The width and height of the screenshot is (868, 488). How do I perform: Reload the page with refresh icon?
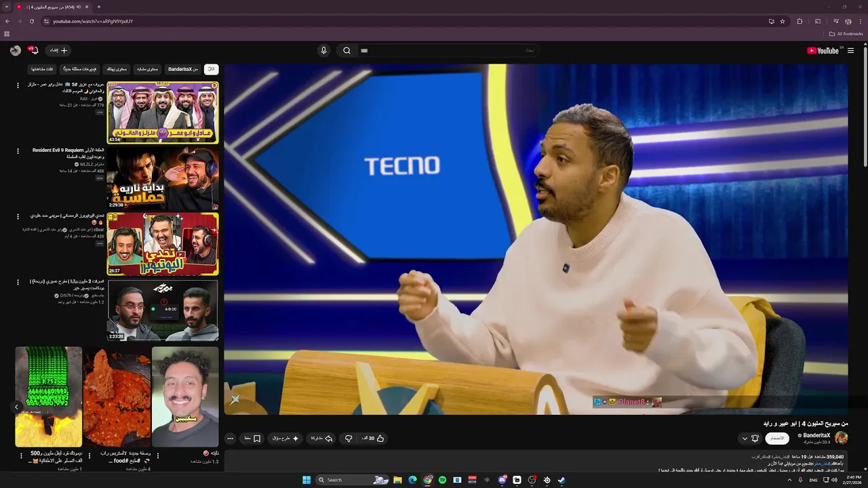coord(32,21)
